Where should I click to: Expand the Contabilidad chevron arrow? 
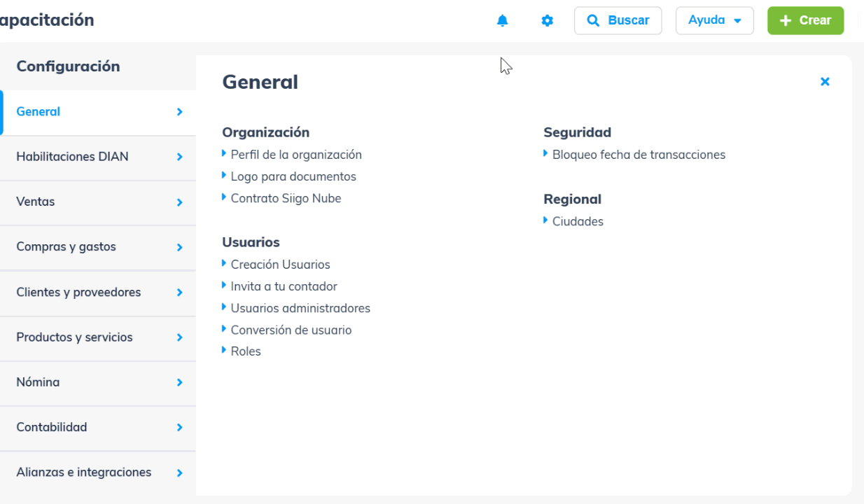[180, 428]
